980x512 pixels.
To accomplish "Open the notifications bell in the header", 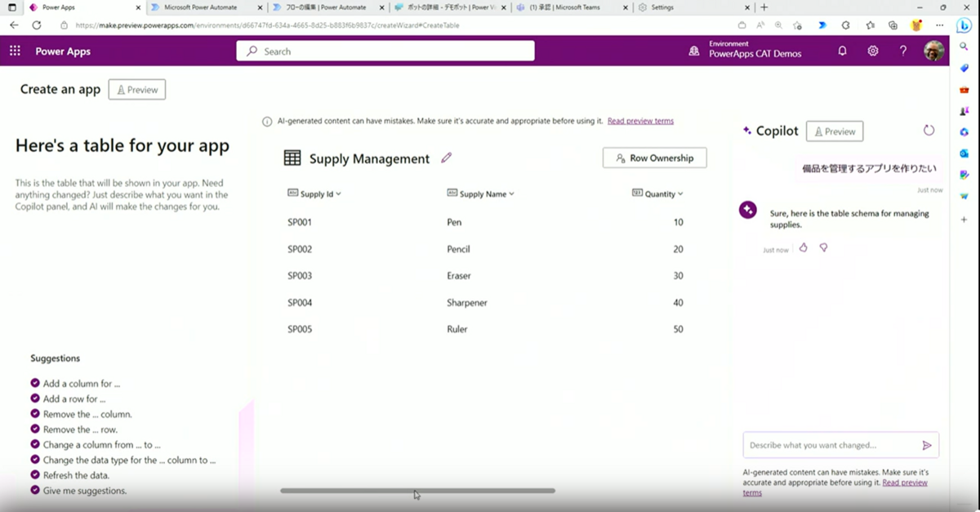I will coord(843,51).
